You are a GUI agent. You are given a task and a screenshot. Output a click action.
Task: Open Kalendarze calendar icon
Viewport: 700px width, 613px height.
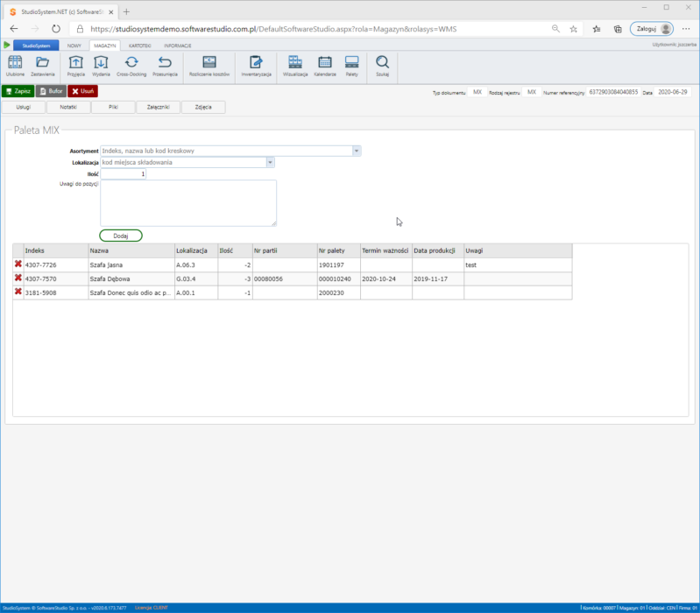[325, 66]
